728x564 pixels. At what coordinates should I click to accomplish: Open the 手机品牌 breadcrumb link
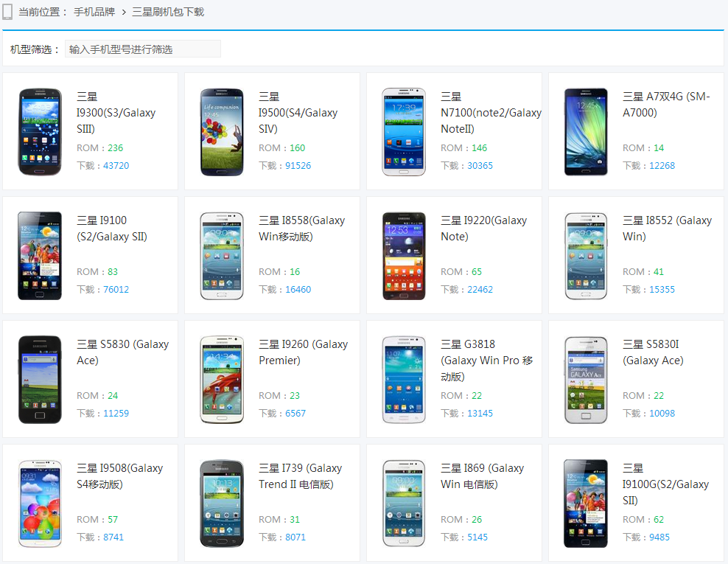tap(94, 12)
